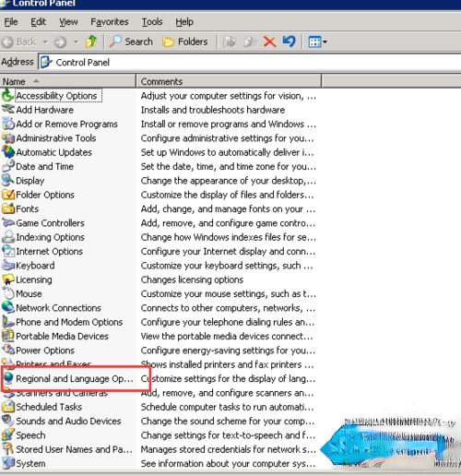The height and width of the screenshot is (476, 461).
Task: Click the blue Undo arrow icon
Action: (289, 42)
